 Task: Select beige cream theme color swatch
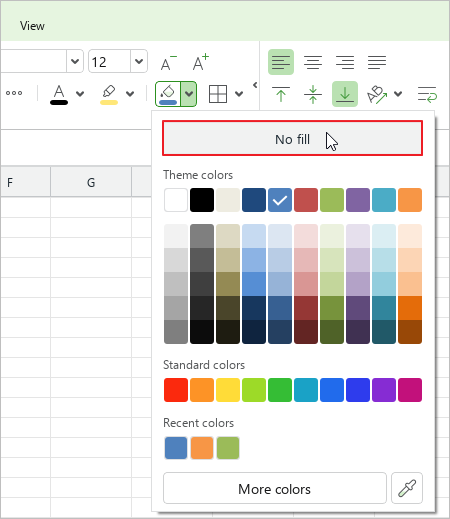(x=228, y=200)
